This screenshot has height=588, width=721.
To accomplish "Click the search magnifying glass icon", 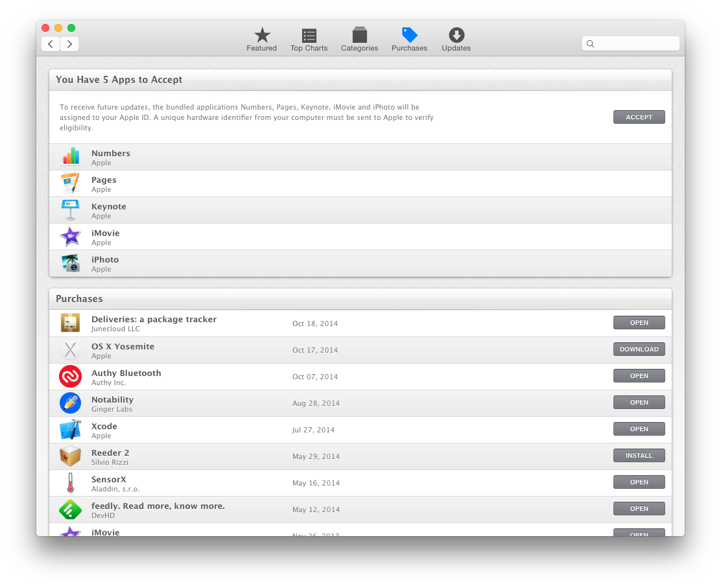I will 591,43.
